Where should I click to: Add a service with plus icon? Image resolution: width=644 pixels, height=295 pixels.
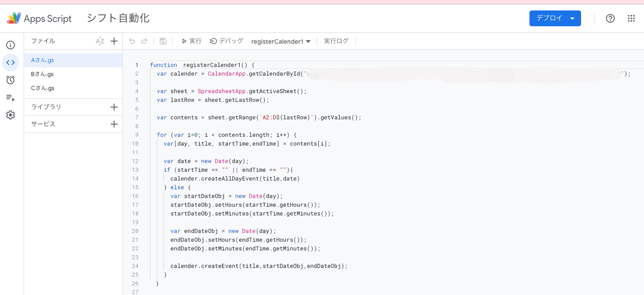point(114,124)
